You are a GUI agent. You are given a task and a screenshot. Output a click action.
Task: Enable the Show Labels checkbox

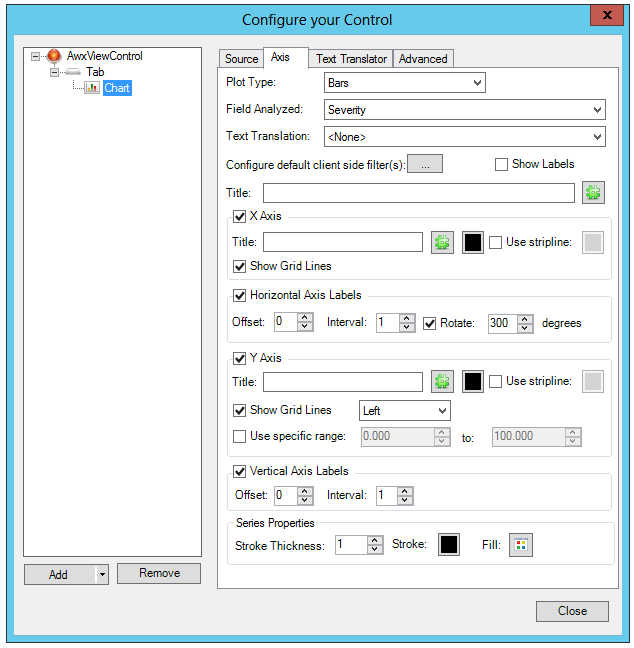pos(502,165)
